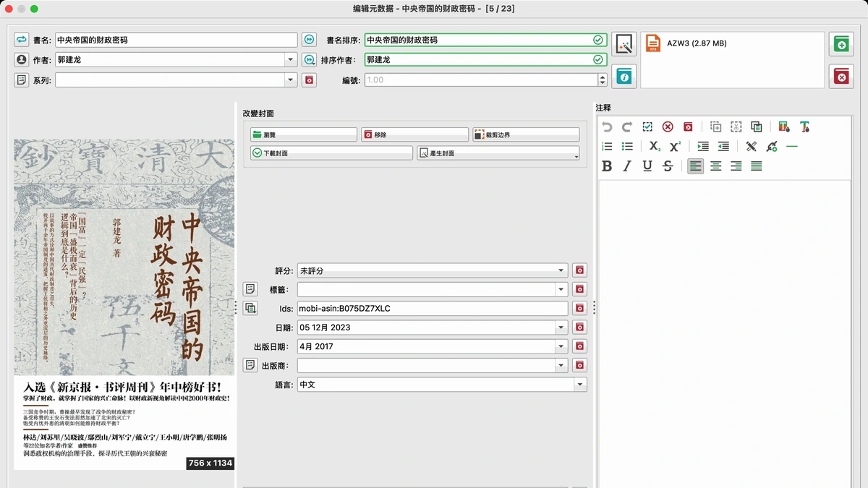The height and width of the screenshot is (488, 868).
Task: Click the auto-generate author sort icon
Action: coord(310,60)
